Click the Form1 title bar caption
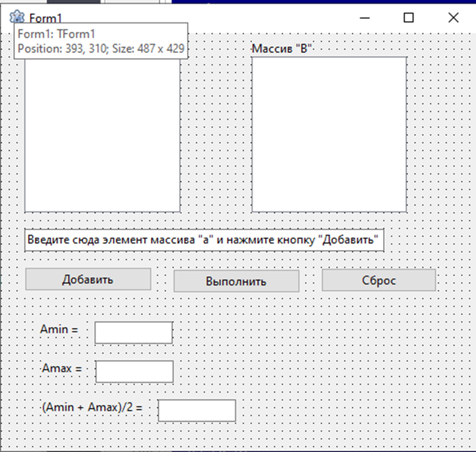 point(46,18)
